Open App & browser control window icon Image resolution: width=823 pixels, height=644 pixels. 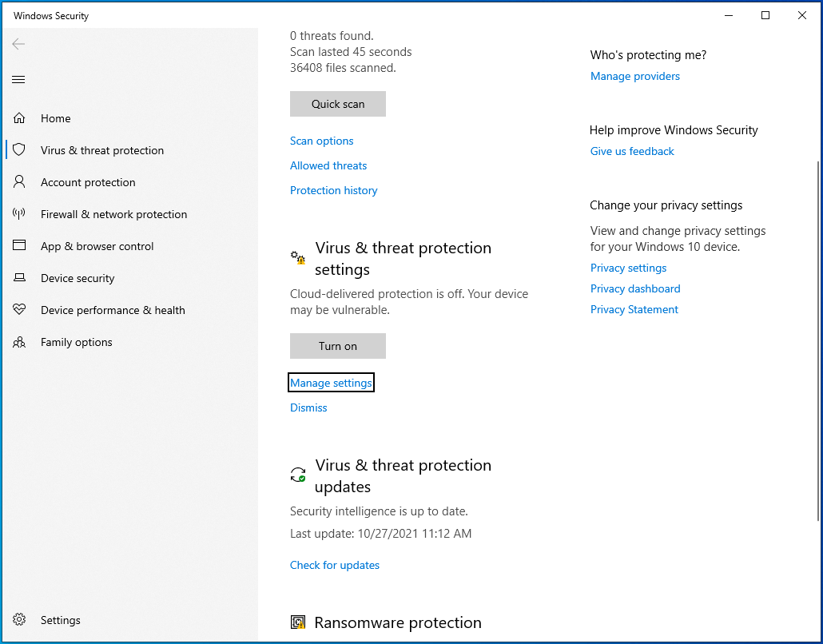(x=19, y=246)
